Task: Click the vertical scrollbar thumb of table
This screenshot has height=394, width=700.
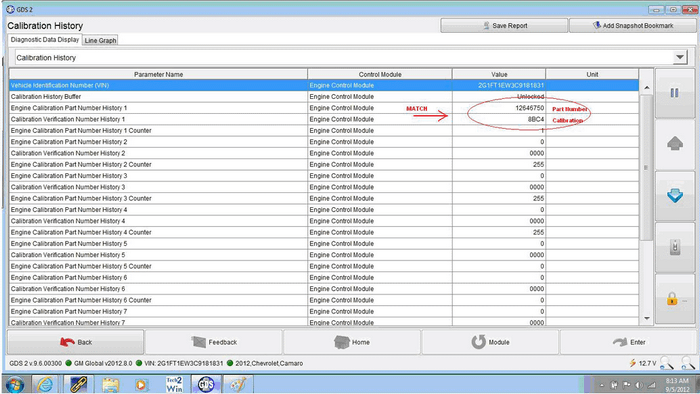Action: click(x=646, y=167)
